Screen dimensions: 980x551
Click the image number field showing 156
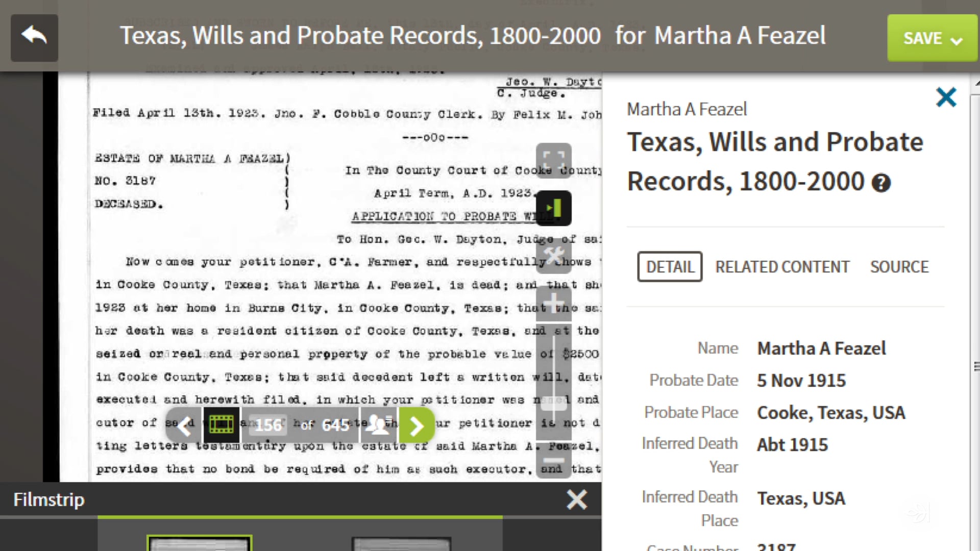coord(268,425)
